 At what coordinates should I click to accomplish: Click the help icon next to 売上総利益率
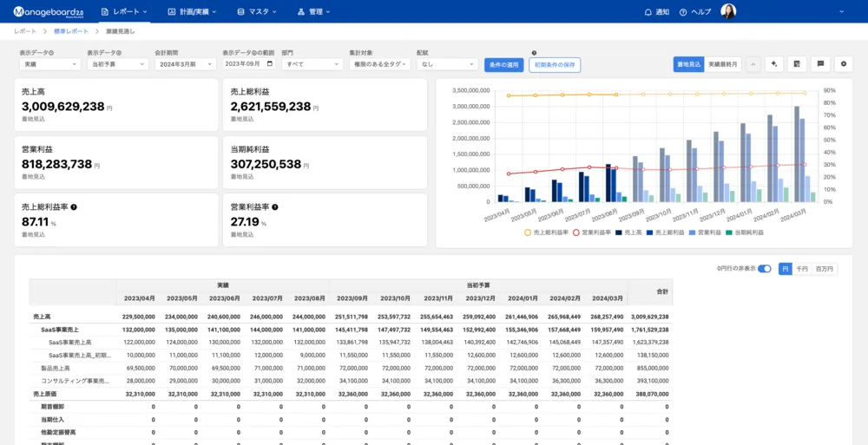coord(74,207)
